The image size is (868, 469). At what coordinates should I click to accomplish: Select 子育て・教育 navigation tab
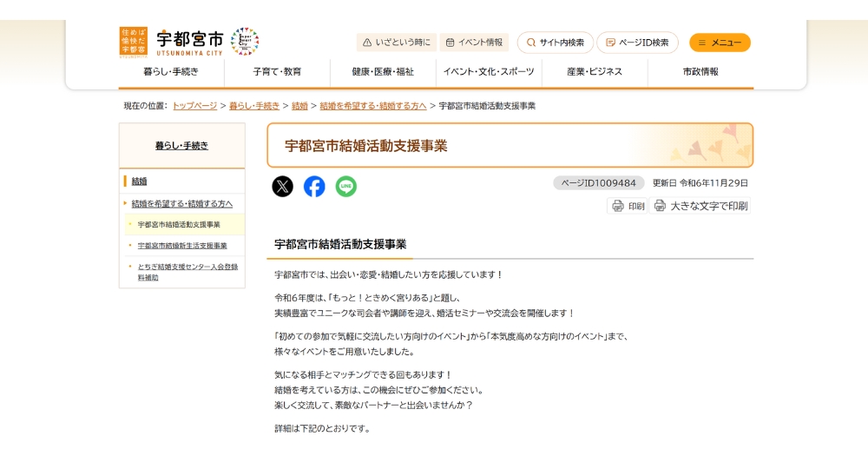278,72
